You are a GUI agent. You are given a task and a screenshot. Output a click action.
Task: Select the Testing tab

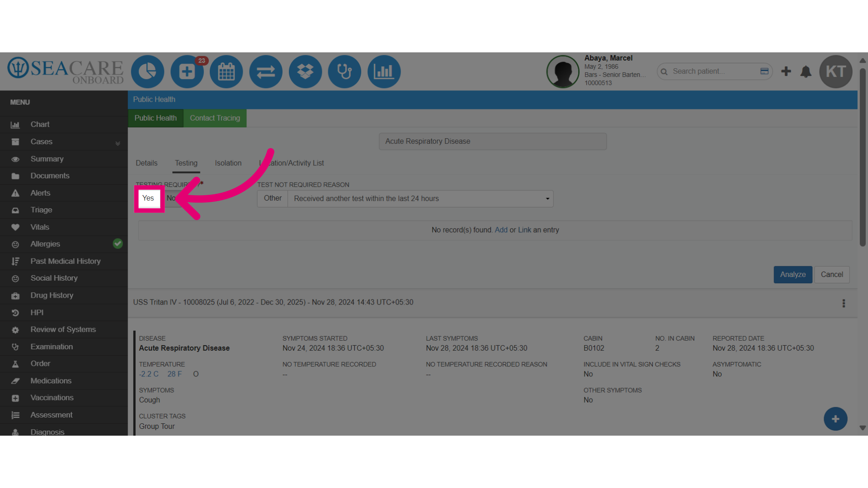pyautogui.click(x=186, y=163)
